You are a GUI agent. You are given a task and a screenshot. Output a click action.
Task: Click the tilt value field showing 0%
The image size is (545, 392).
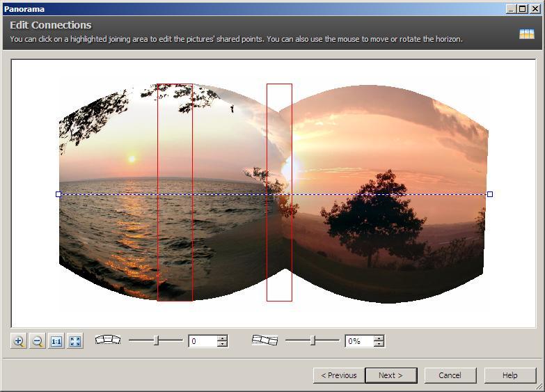pos(359,341)
